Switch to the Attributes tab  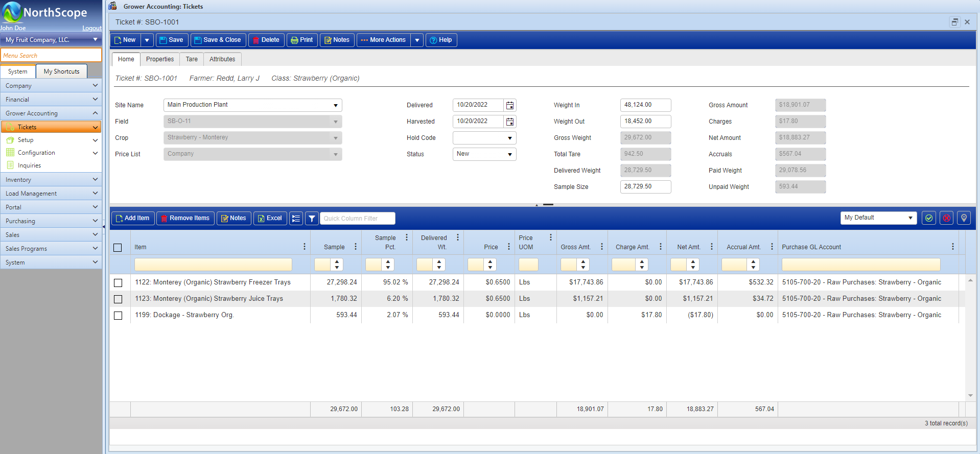click(222, 59)
